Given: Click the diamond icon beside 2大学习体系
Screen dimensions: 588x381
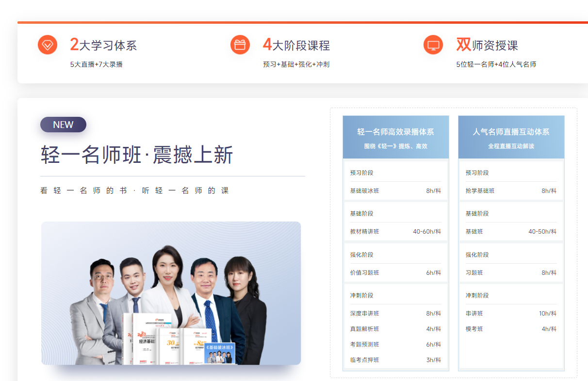Looking at the screenshot, I should click(48, 45).
